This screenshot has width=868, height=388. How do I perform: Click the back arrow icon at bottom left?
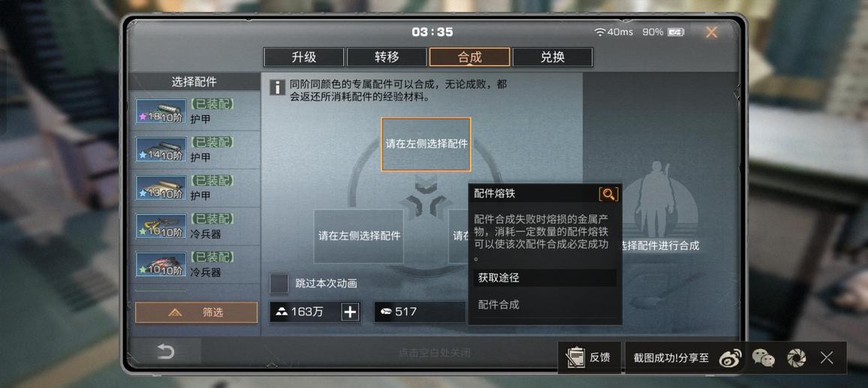165,351
